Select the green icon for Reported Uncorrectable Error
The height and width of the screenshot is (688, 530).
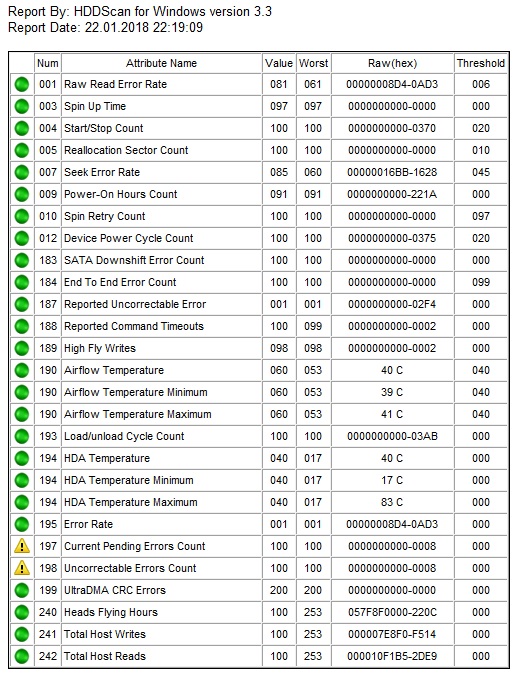(x=21, y=305)
